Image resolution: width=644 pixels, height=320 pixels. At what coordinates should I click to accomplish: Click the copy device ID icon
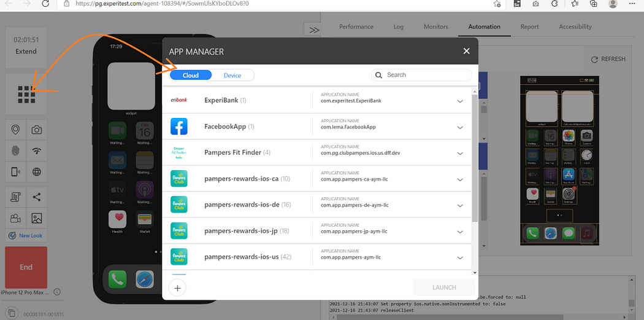pyautogui.click(x=13, y=312)
